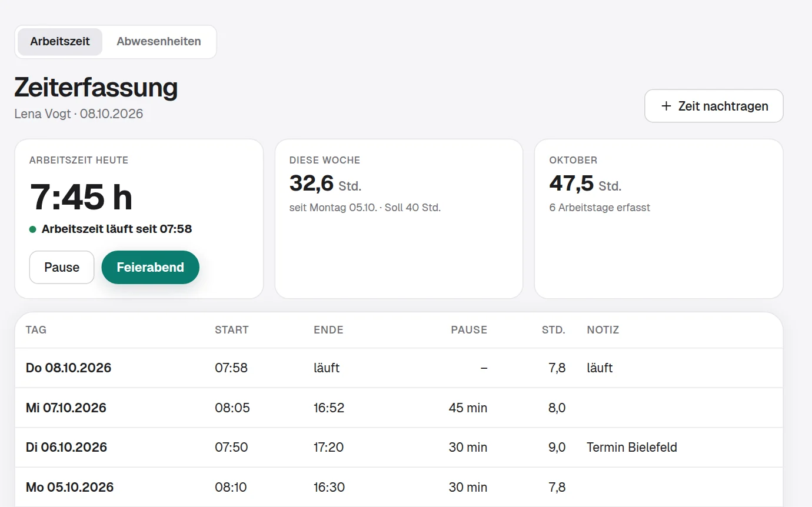The image size is (812, 507).
Task: Select the ENDE column header
Action: pyautogui.click(x=328, y=330)
